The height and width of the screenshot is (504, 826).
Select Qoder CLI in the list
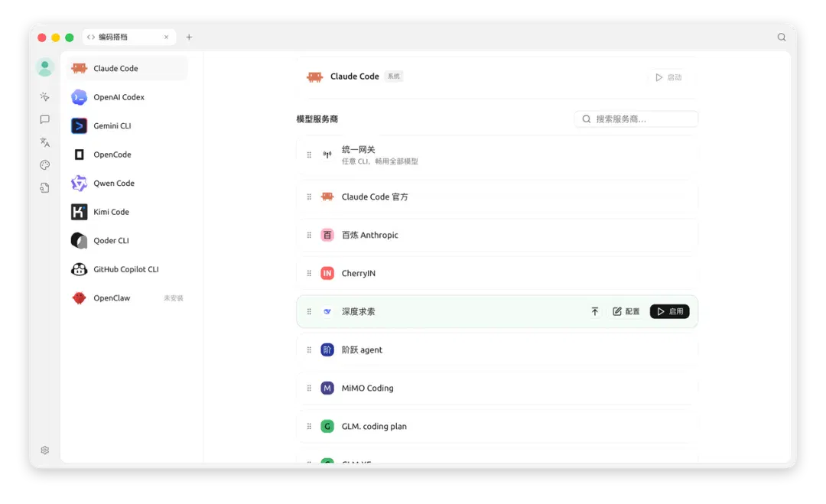(127, 241)
